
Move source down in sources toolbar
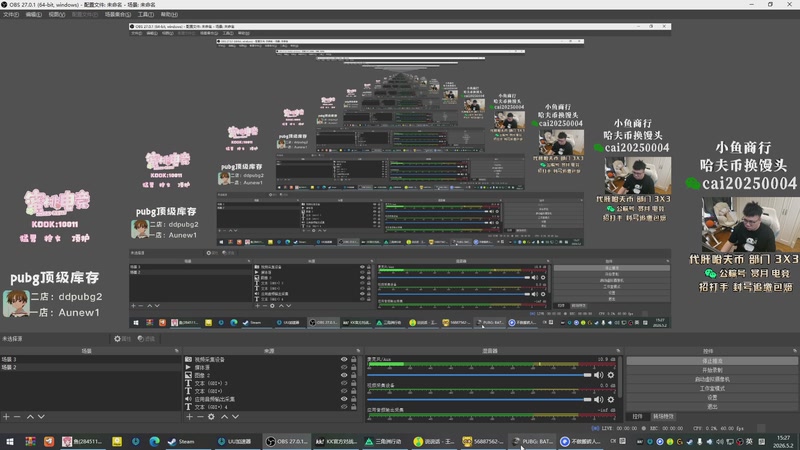[235, 417]
